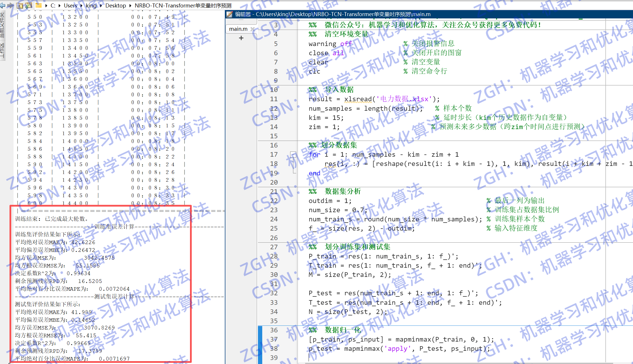
Task: Click the plus icon to add new editor tab
Action: 241,38
